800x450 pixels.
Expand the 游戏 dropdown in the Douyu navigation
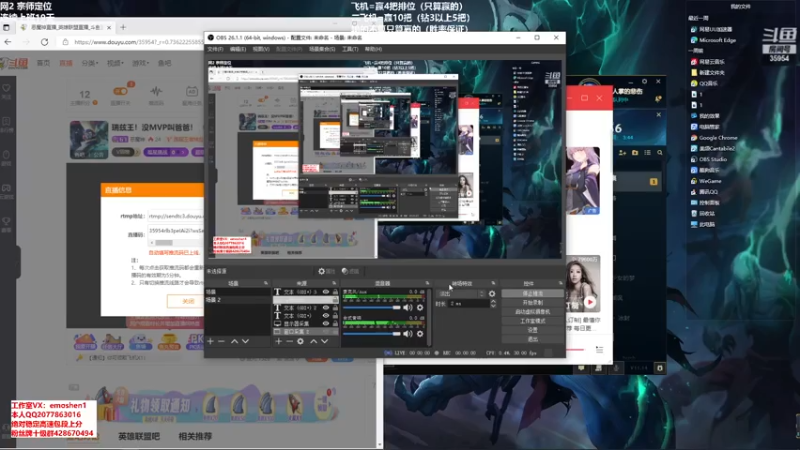point(140,63)
